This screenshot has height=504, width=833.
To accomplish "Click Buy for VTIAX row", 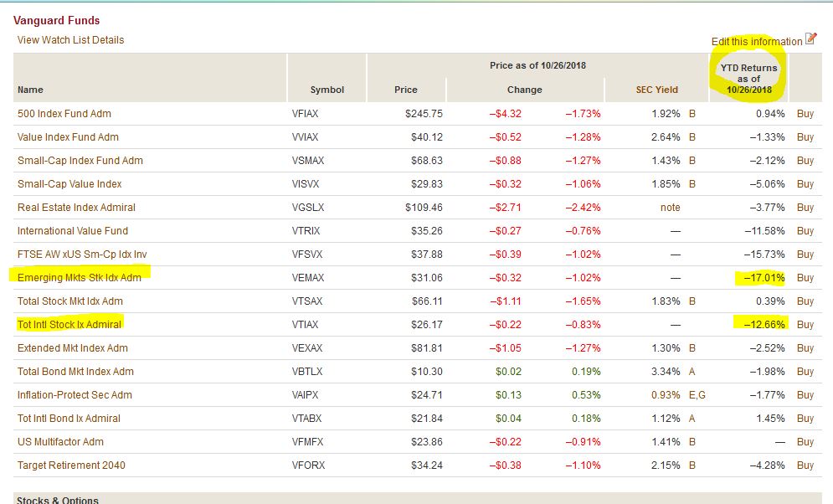I will pos(805,325).
